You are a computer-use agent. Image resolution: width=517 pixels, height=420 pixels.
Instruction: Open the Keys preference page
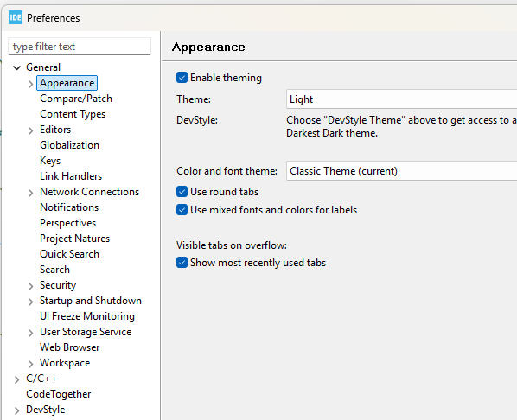(50, 161)
